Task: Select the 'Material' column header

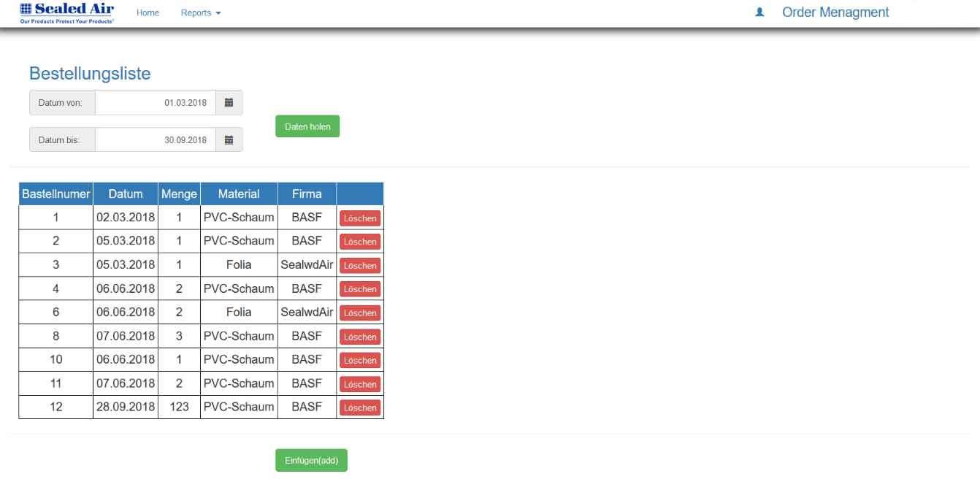Action: tap(239, 194)
